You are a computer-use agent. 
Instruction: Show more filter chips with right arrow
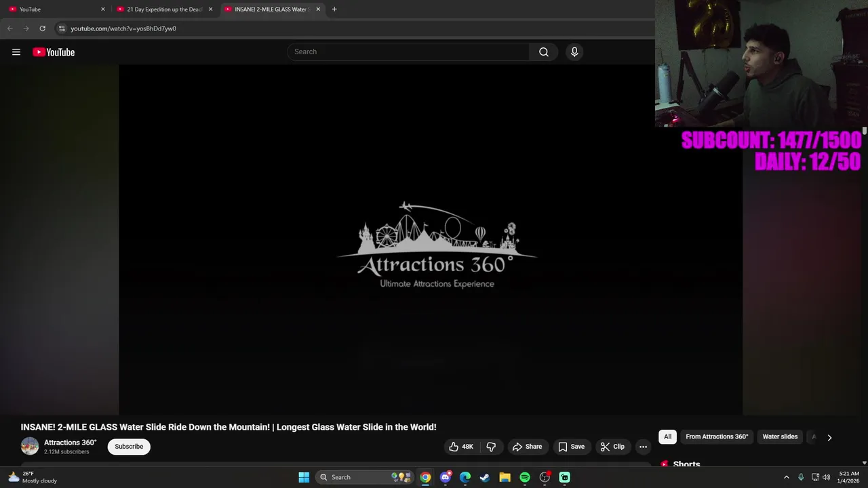tap(829, 437)
